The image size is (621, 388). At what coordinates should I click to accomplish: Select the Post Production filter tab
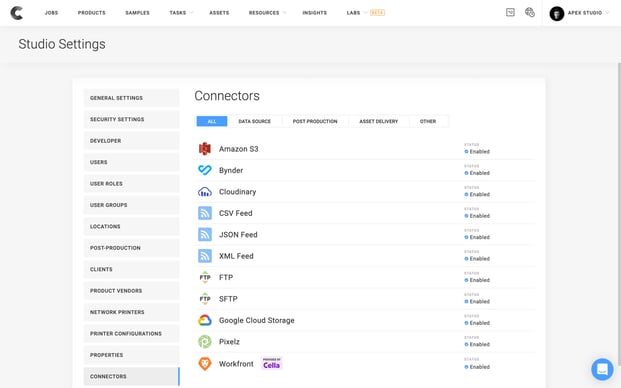pyautogui.click(x=315, y=121)
